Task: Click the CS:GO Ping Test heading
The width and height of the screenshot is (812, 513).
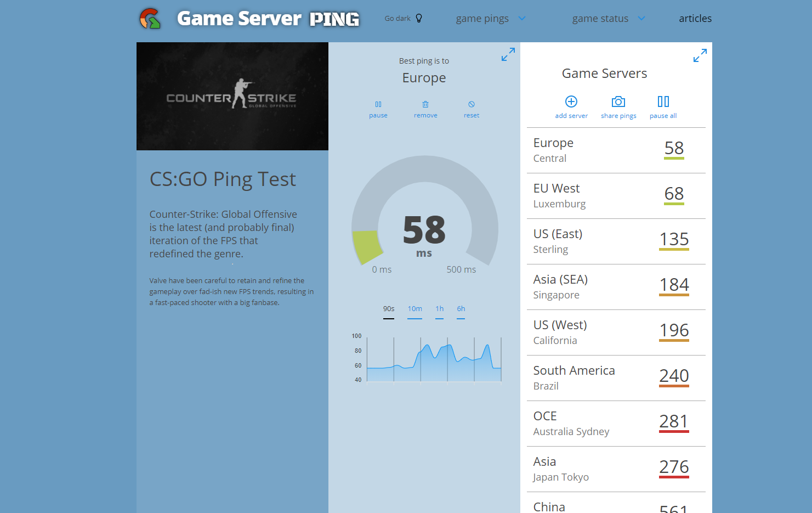Action: click(x=223, y=179)
